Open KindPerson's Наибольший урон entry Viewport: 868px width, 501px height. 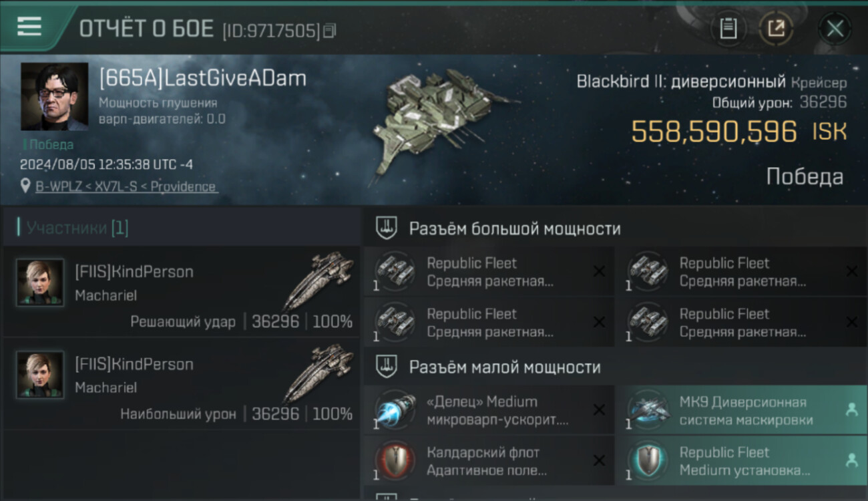(x=182, y=385)
